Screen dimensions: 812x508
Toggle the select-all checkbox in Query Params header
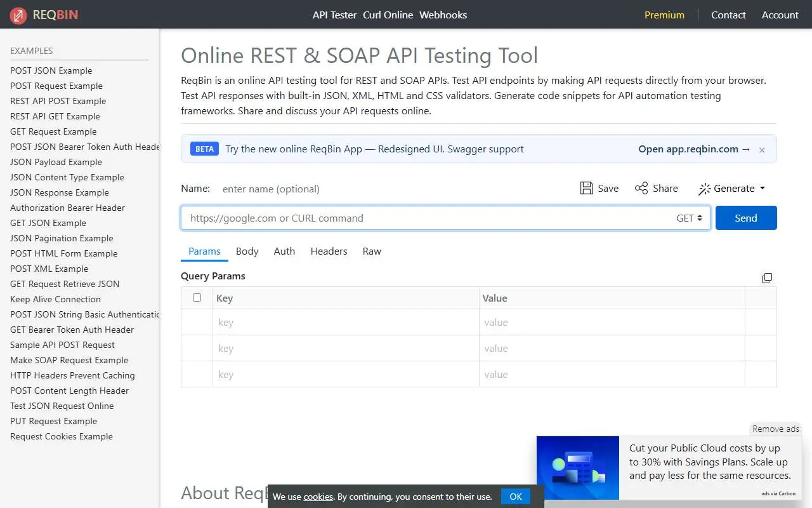pos(197,297)
